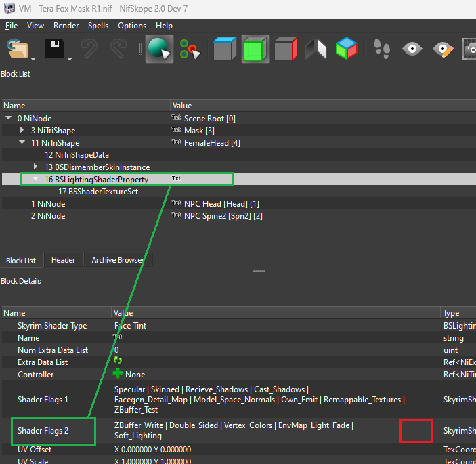Click the Undo arrow icon
476x464 pixels.
(89, 49)
